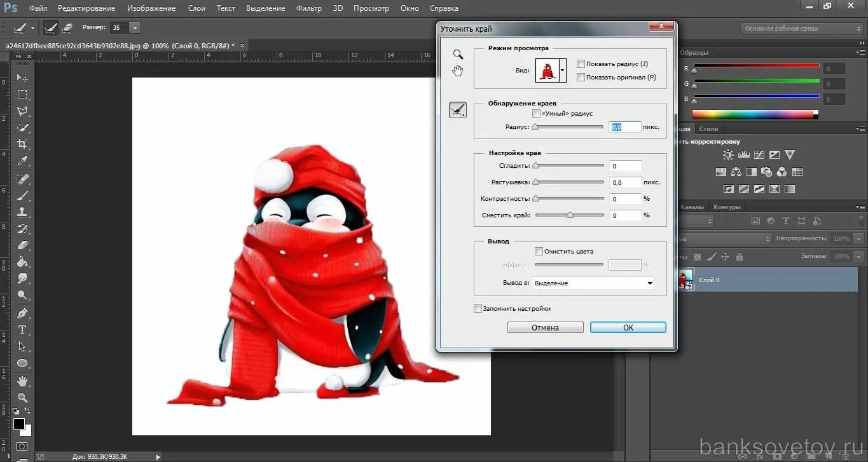Viewport: 868px width, 462px height.
Task: Add a Brightness/Contrast adjustment
Action: [x=728, y=154]
